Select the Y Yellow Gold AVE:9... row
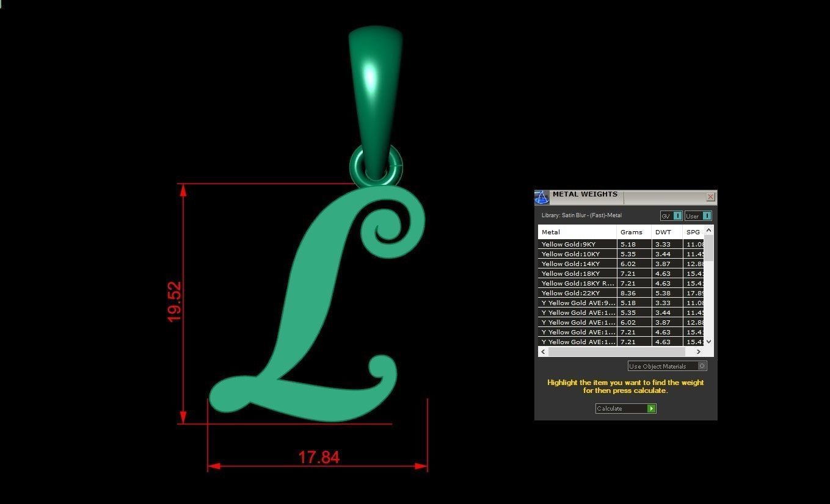 (621, 303)
